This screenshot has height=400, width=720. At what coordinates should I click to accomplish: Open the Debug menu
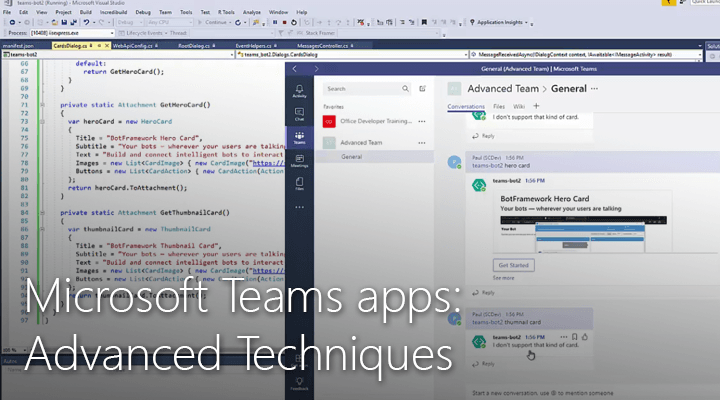click(x=143, y=12)
